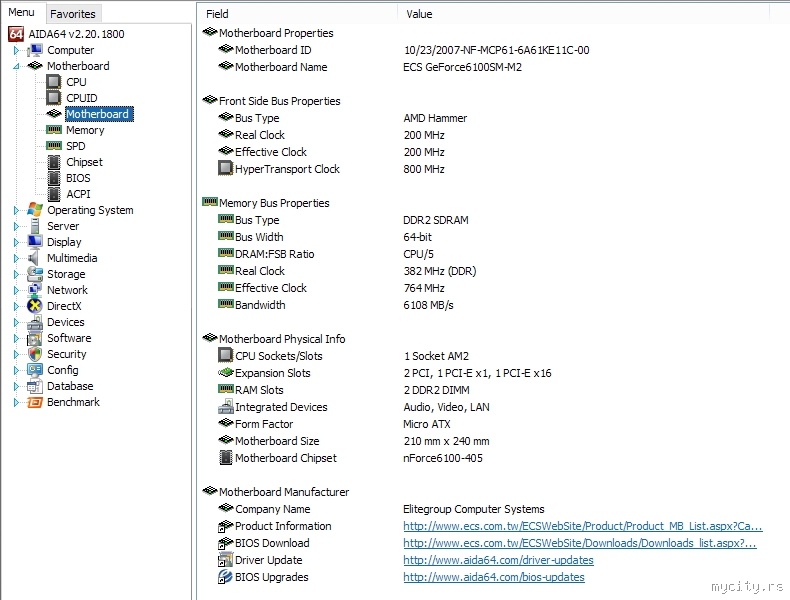Image resolution: width=790 pixels, height=600 pixels.
Task: Open the ECS BIOS Download link
Action: coord(579,543)
